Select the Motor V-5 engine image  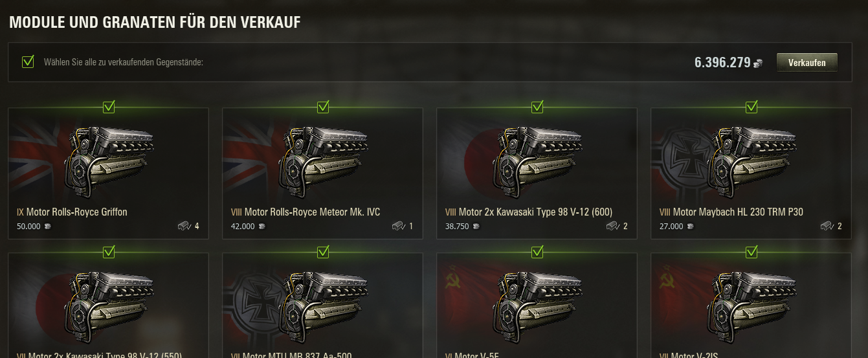coord(537,306)
